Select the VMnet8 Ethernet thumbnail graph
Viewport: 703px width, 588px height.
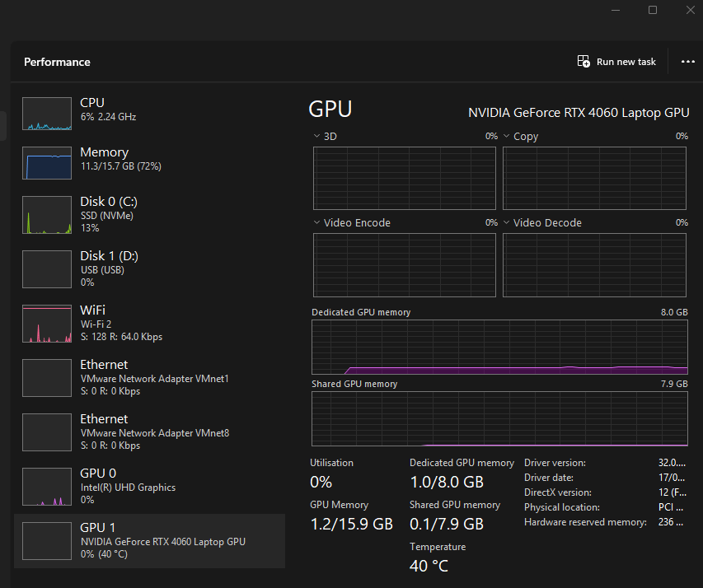47,432
